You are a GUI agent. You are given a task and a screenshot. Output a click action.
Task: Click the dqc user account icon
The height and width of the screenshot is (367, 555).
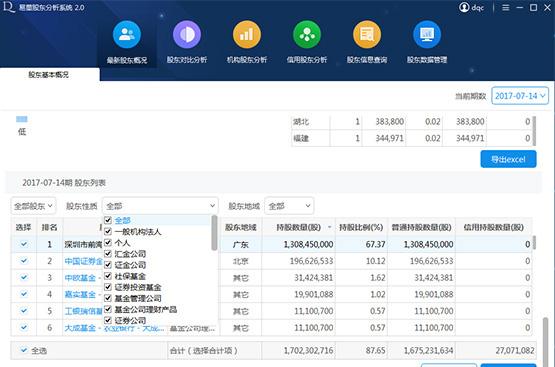pos(464,7)
